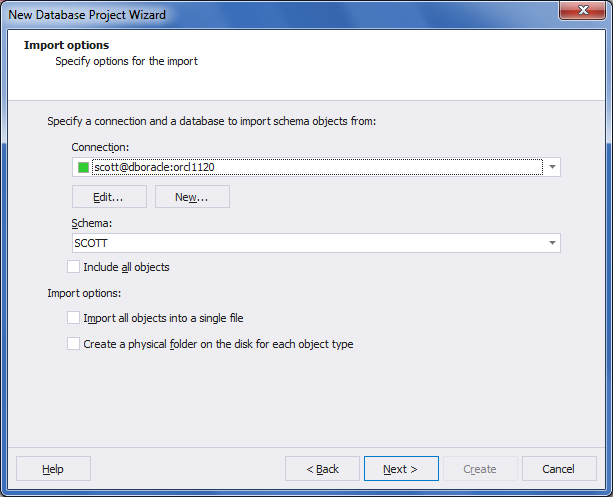613x497 pixels.
Task: Click the bold Import options heading
Action: click(x=67, y=45)
